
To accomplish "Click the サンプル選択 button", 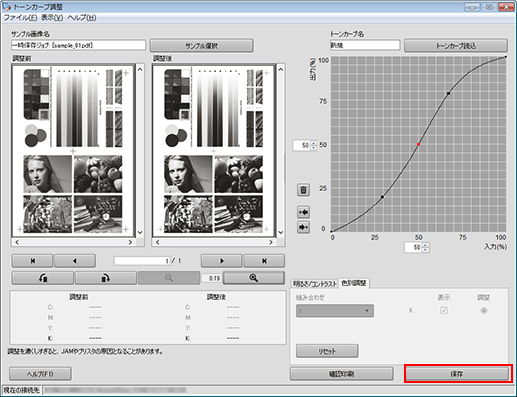I will (x=201, y=46).
